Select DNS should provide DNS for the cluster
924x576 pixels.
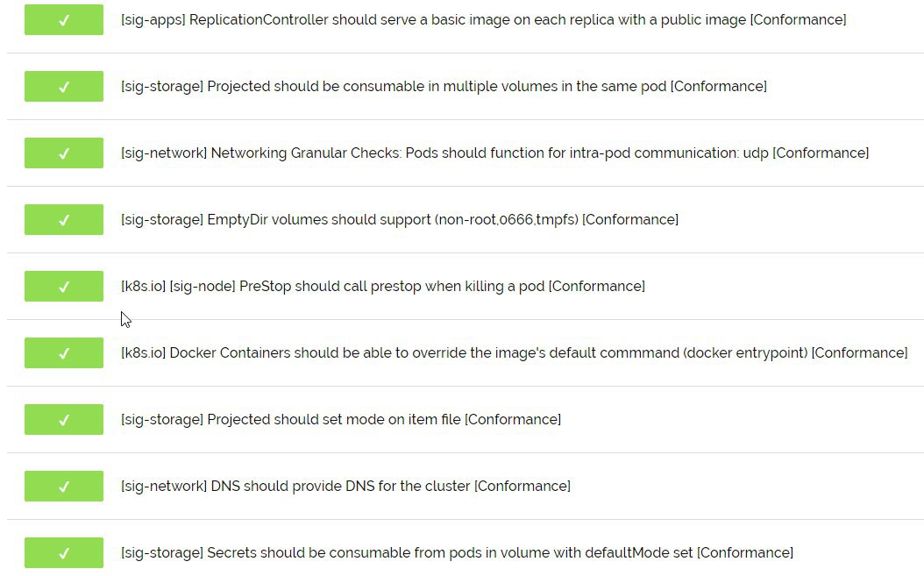(x=345, y=487)
